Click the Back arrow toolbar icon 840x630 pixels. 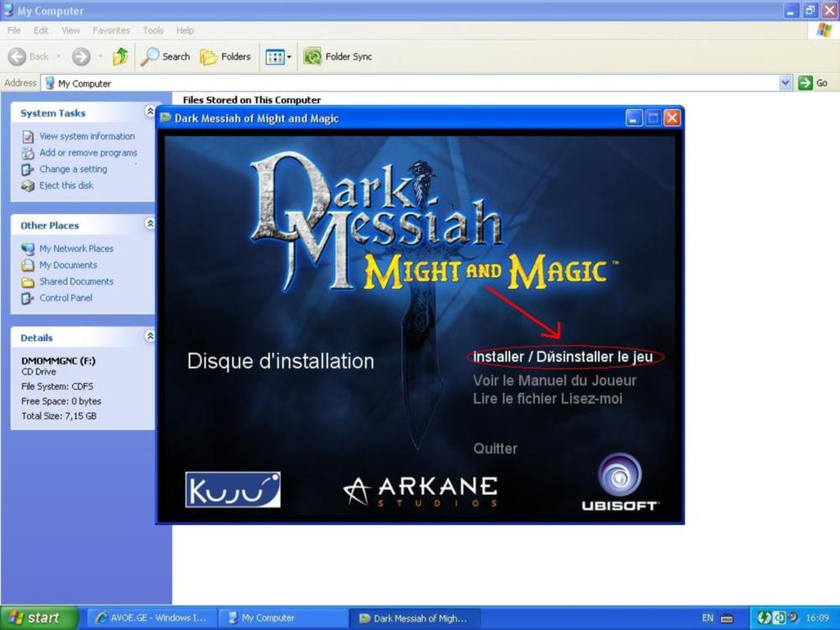click(17, 56)
